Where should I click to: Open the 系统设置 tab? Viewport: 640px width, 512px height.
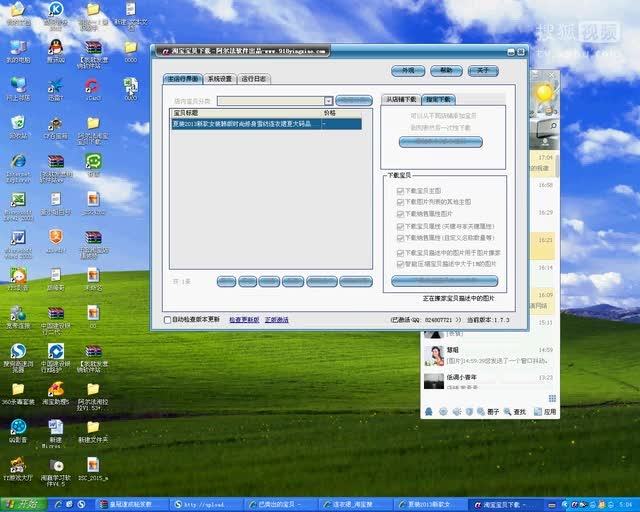[220, 79]
